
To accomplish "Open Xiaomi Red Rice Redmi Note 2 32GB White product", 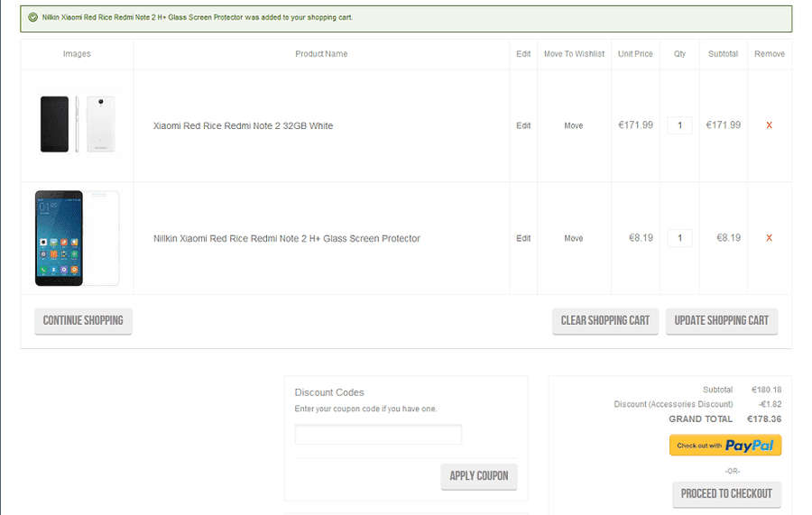I will (243, 125).
